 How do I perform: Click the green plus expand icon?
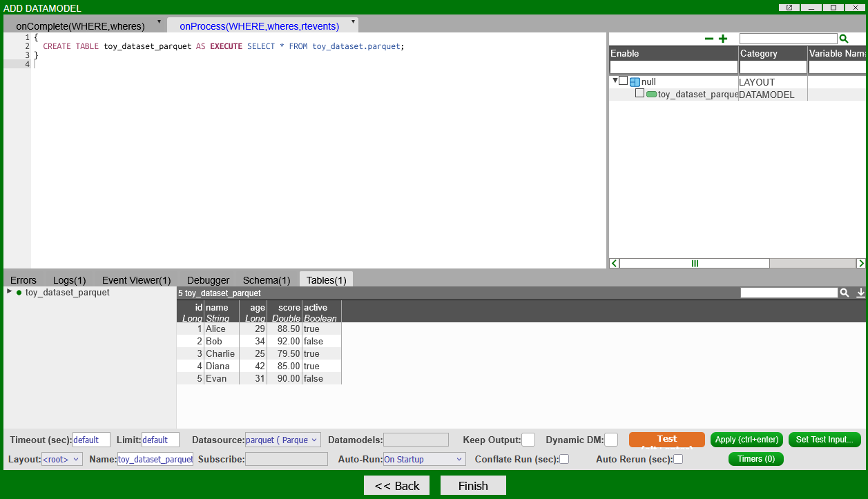(723, 39)
